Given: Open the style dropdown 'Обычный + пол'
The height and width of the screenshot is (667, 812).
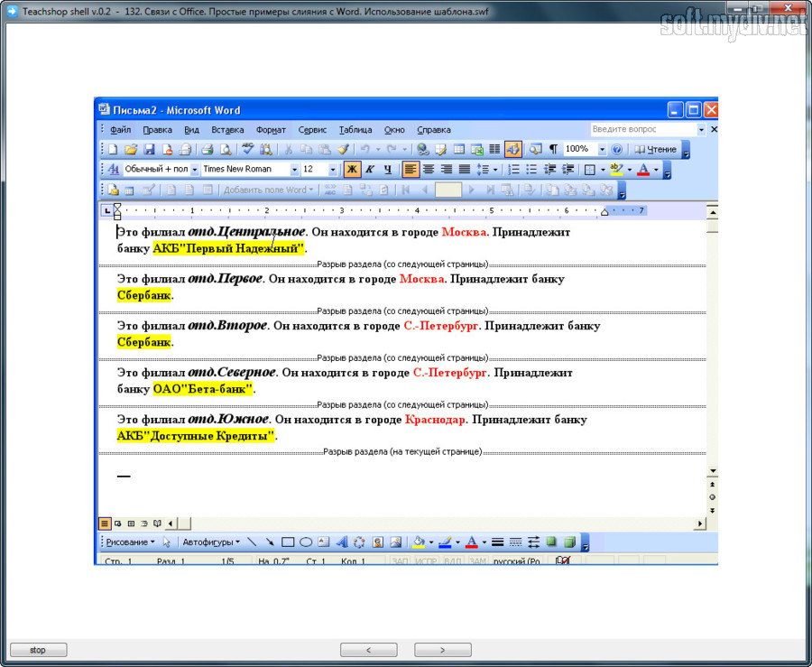Looking at the screenshot, I should (x=195, y=170).
